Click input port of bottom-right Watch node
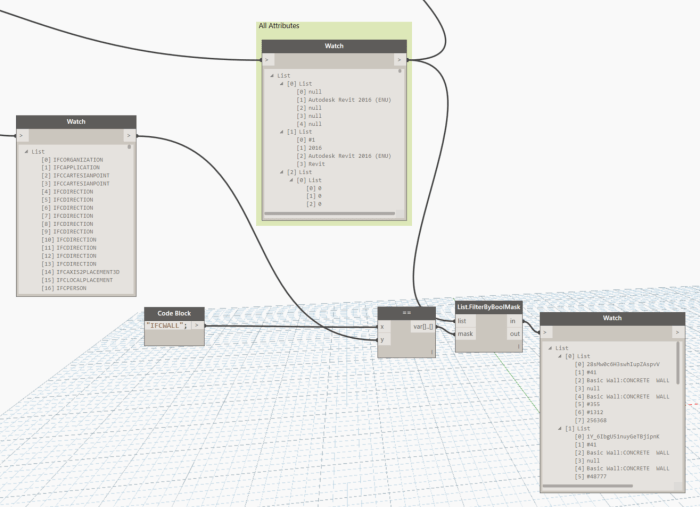This screenshot has width=700, height=507. pyautogui.click(x=547, y=331)
